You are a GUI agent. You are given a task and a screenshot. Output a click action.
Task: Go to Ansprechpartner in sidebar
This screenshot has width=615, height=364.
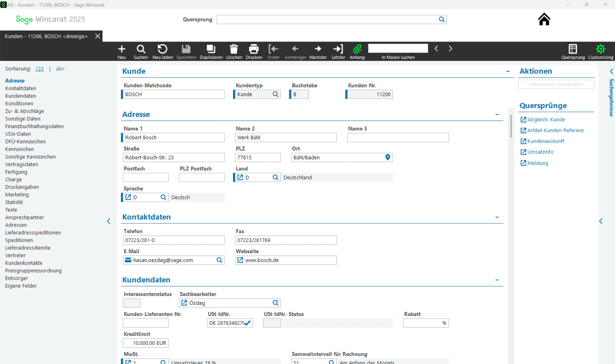click(25, 217)
